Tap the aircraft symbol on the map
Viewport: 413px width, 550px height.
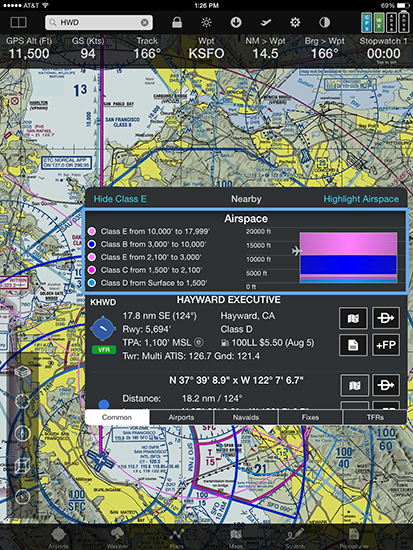tap(101, 459)
